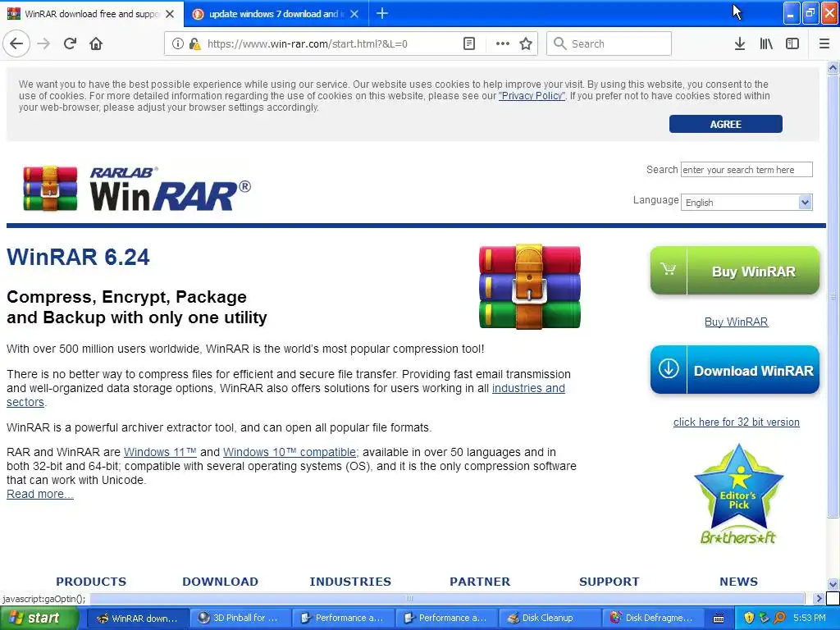Click the taskbar clock showing 5:53 PM
This screenshot has width=840, height=630.
tap(810, 619)
